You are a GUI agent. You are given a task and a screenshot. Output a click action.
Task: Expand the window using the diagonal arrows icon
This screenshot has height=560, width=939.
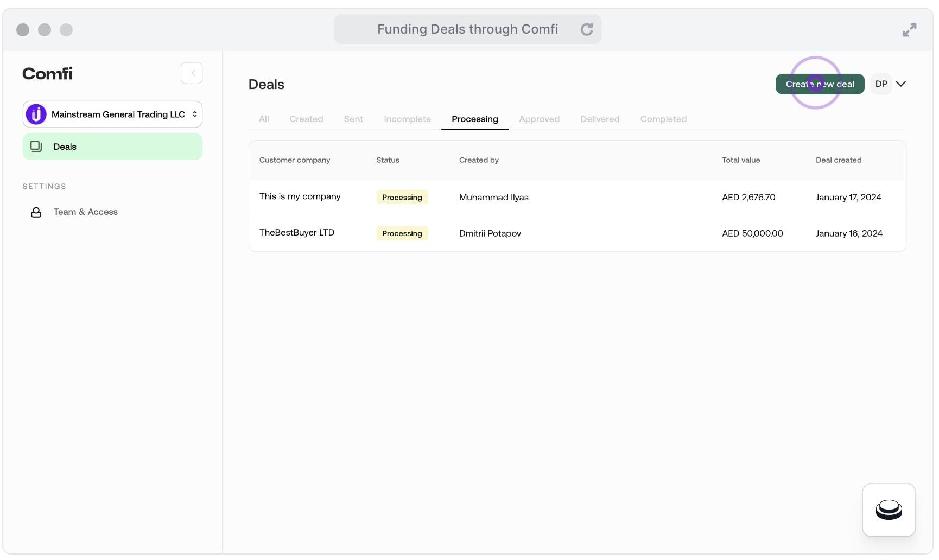click(x=910, y=30)
